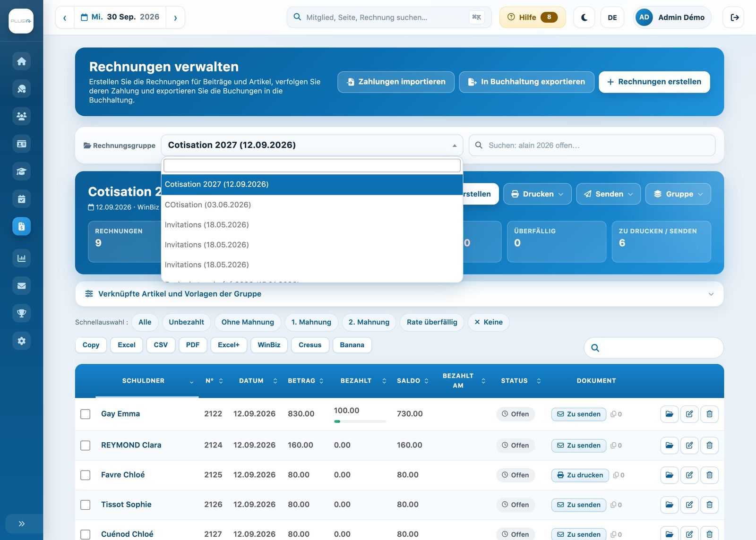The height and width of the screenshot is (540, 756).
Task: Open the trophy icon in sidebar
Action: (21, 313)
